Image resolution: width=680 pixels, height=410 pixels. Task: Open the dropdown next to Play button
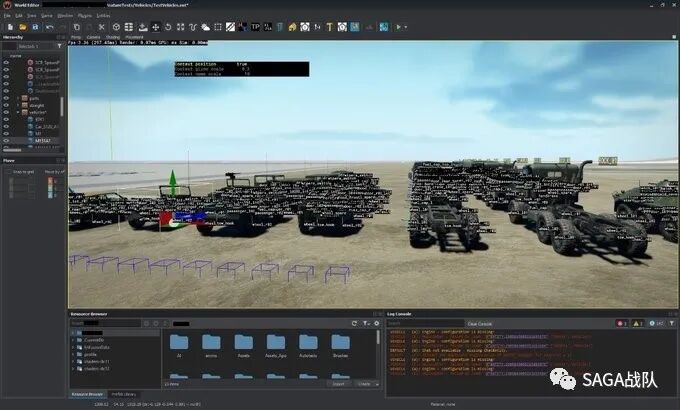(x=406, y=27)
